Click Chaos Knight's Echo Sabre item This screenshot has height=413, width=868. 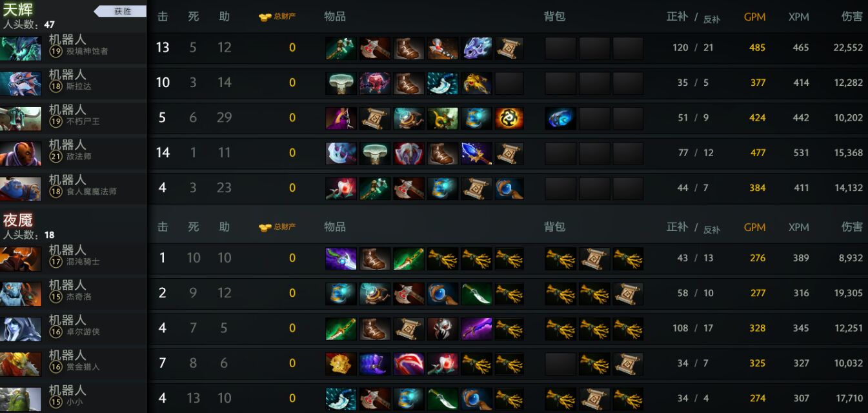[x=409, y=258]
